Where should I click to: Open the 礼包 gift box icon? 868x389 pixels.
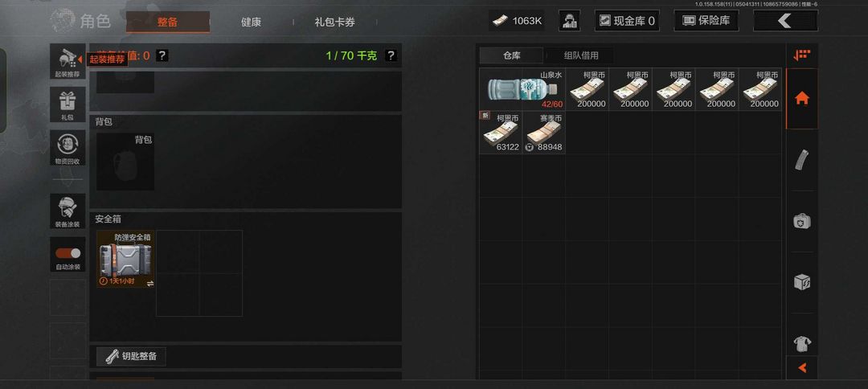click(68, 104)
